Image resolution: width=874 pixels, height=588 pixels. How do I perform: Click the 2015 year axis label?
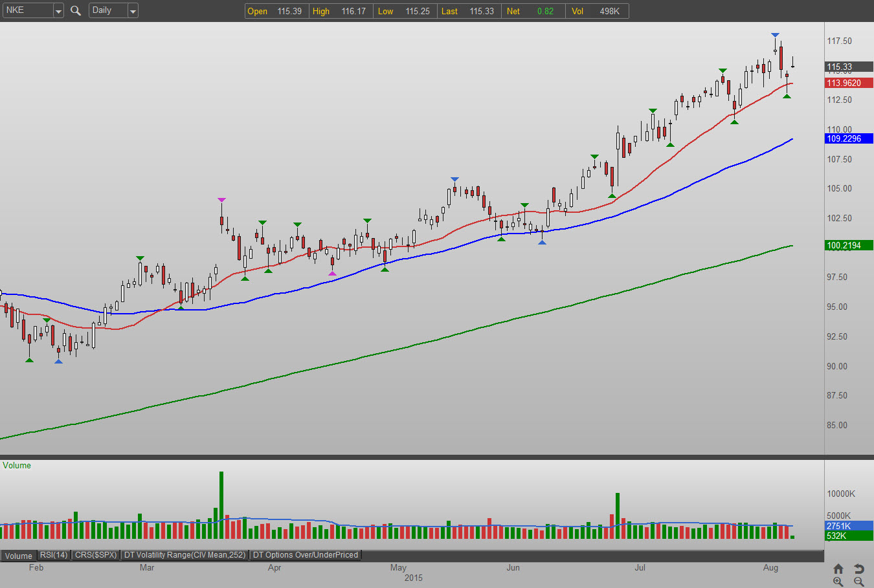(x=414, y=578)
